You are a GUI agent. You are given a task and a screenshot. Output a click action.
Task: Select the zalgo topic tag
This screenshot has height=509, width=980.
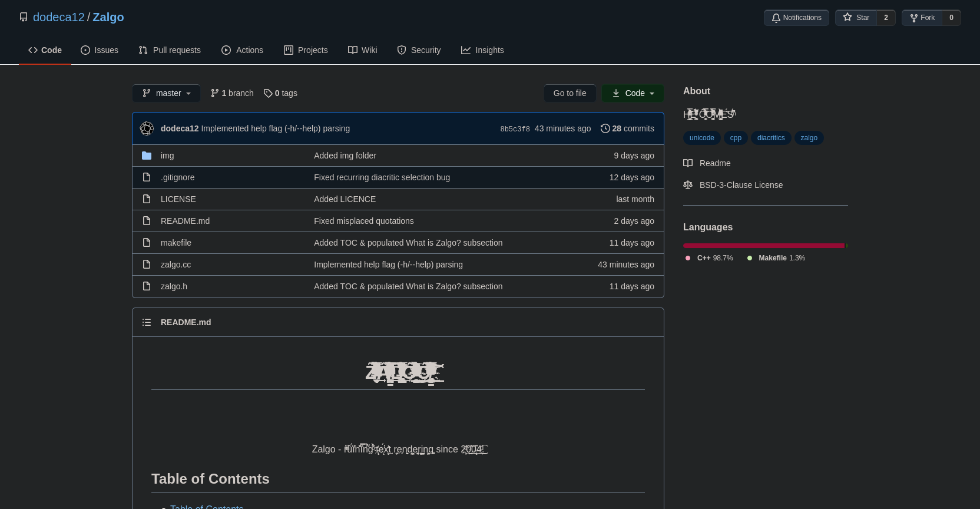click(x=809, y=138)
